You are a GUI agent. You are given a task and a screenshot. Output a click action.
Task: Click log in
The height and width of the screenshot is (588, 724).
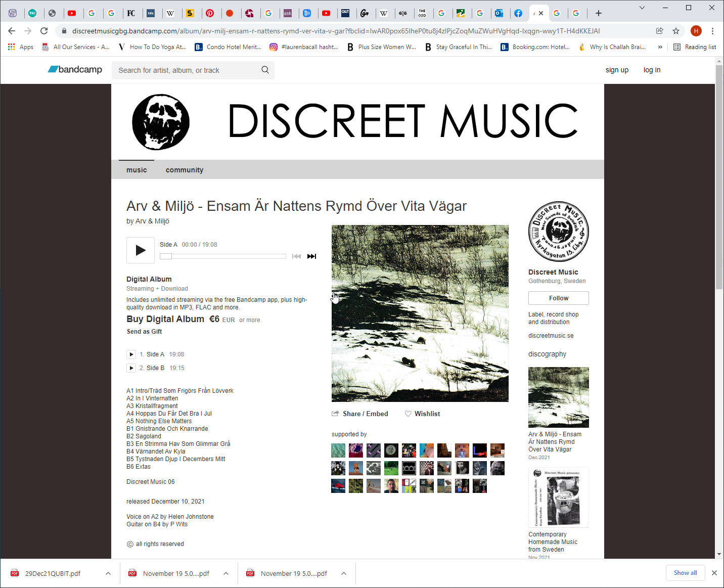[652, 70]
